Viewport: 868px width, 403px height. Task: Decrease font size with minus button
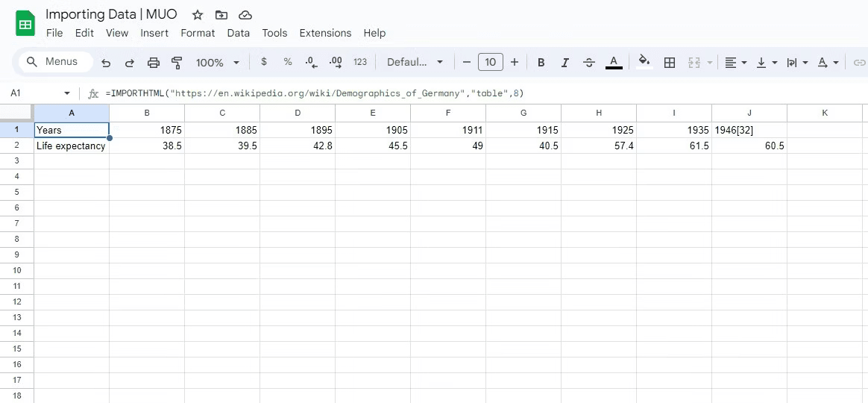[x=467, y=62]
